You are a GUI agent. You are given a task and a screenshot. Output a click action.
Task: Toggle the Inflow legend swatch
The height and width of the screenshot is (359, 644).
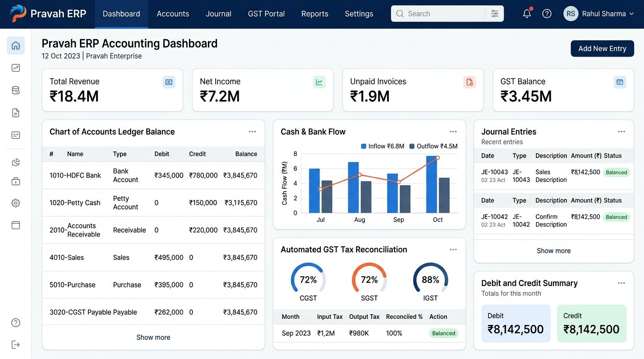364,146
